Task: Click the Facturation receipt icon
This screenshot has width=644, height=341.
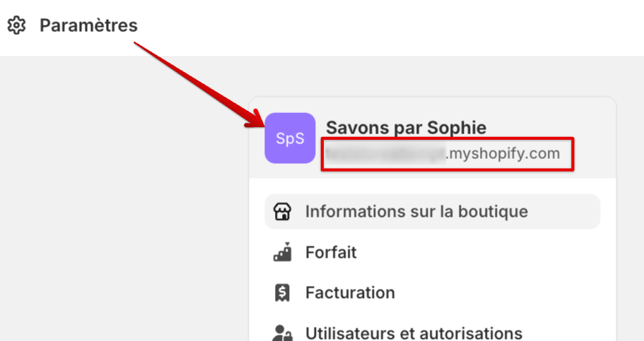Action: [x=283, y=292]
